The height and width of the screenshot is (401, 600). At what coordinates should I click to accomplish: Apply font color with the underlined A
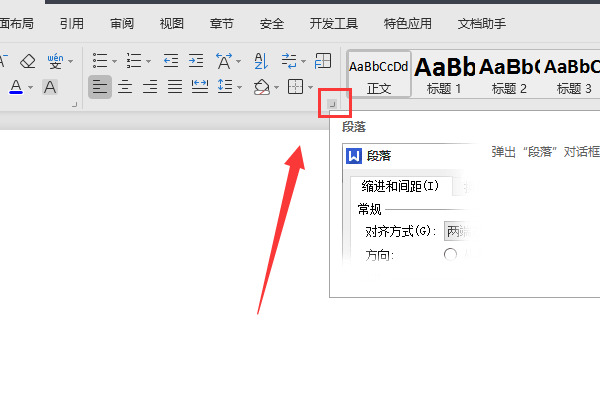tap(16, 87)
